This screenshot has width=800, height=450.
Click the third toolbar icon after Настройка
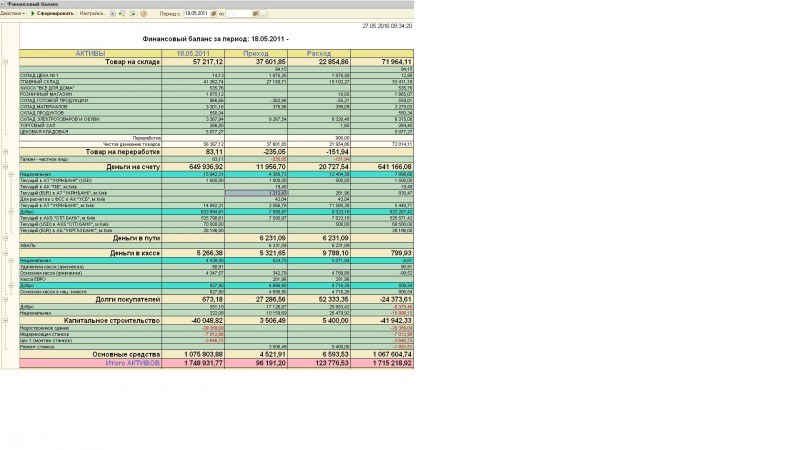pos(133,14)
